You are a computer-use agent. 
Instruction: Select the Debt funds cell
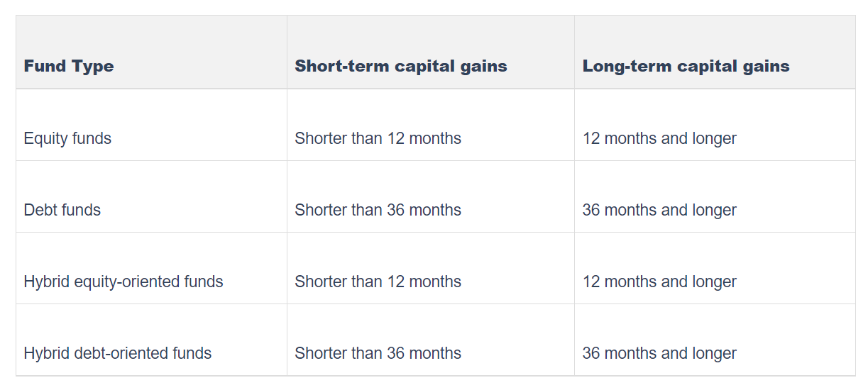(62, 210)
